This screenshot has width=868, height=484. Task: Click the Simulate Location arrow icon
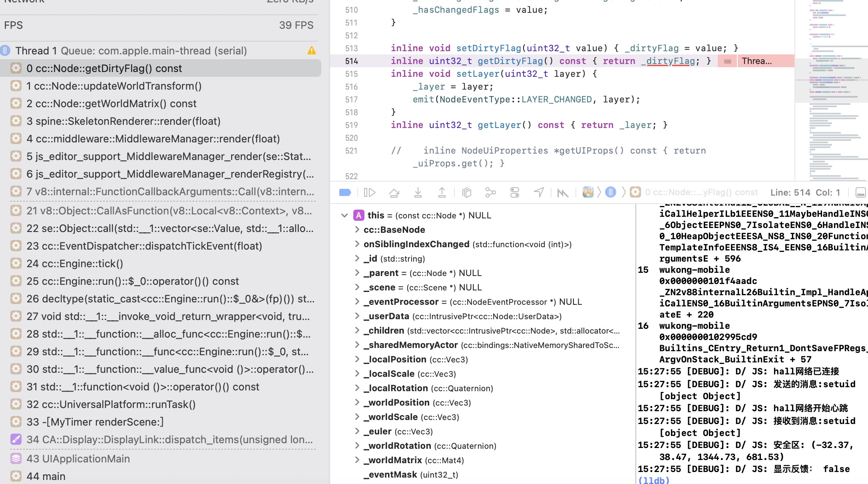coord(539,193)
